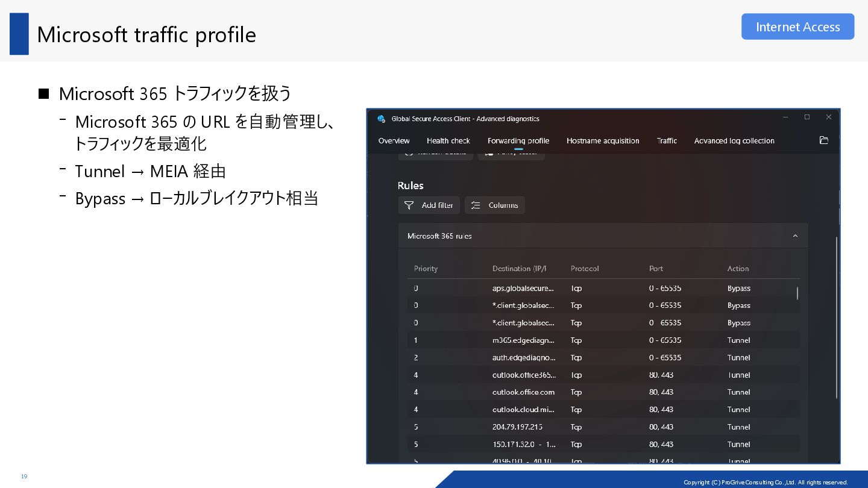
Task: Go to the Hostname acquisition tab
Action: coord(603,141)
